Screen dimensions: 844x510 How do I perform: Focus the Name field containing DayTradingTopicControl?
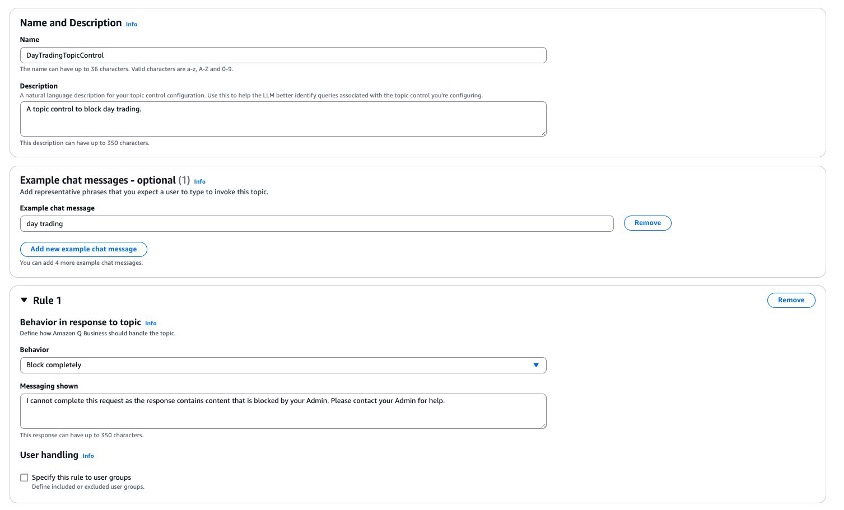point(283,55)
